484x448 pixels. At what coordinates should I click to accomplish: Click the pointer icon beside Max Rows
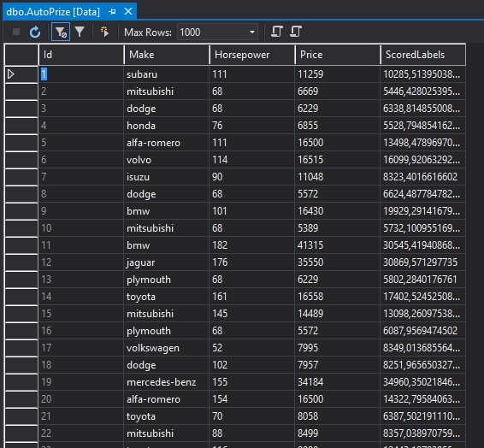[x=104, y=32]
